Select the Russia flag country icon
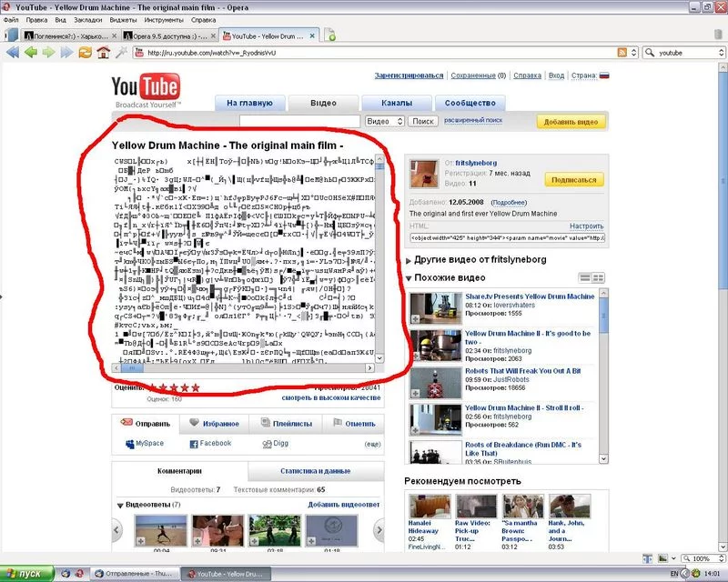The width and height of the screenshot is (728, 582). coord(604,75)
